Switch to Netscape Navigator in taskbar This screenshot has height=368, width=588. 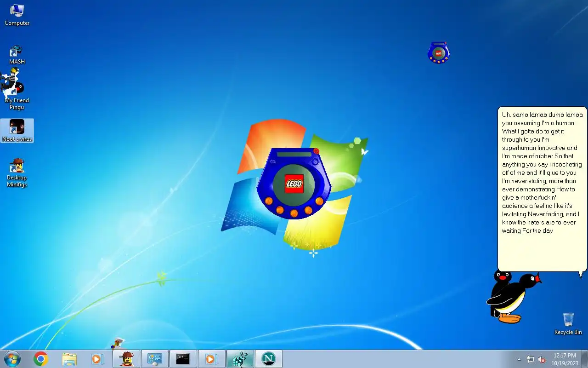coord(269,359)
